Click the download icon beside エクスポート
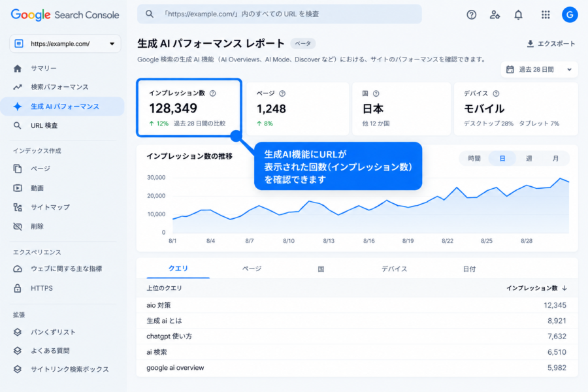 point(531,44)
